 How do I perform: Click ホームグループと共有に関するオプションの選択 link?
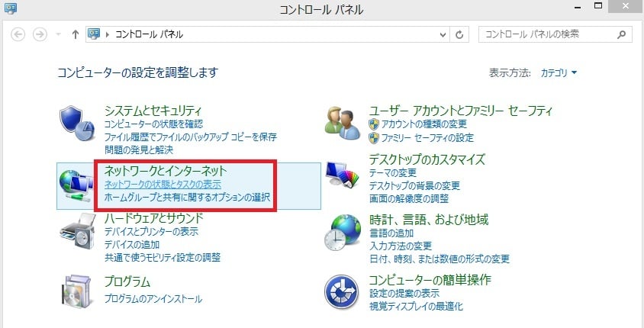click(187, 197)
